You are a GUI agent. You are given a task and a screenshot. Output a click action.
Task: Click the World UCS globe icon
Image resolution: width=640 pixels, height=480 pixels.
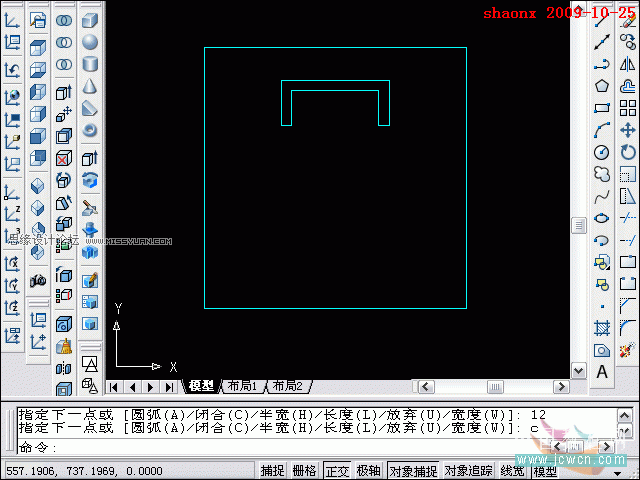point(12,97)
